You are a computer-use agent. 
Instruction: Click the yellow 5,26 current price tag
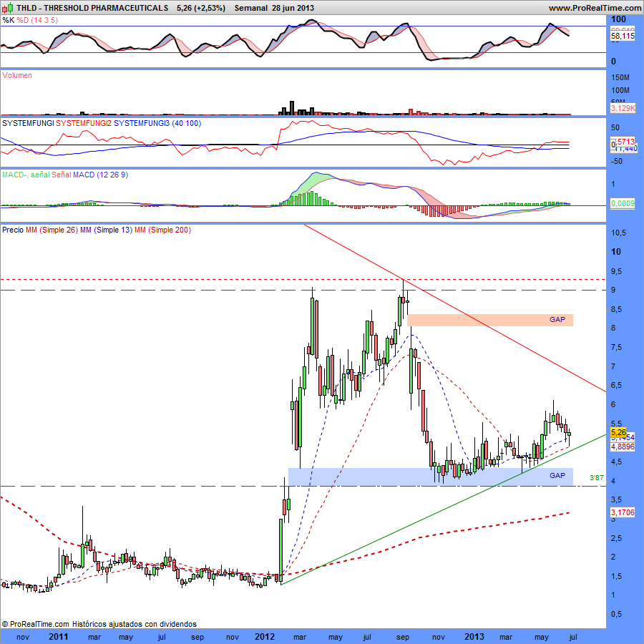(x=618, y=432)
